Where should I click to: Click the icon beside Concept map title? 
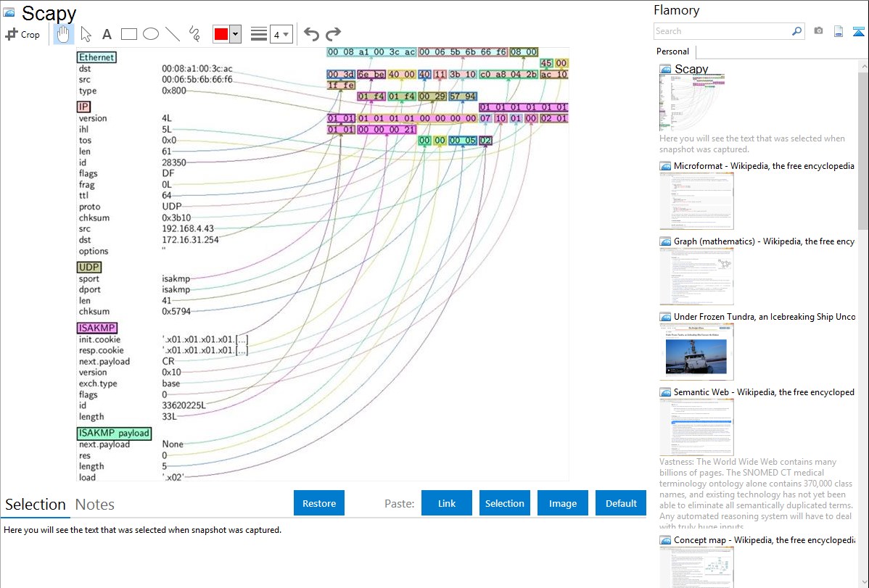[x=665, y=540]
